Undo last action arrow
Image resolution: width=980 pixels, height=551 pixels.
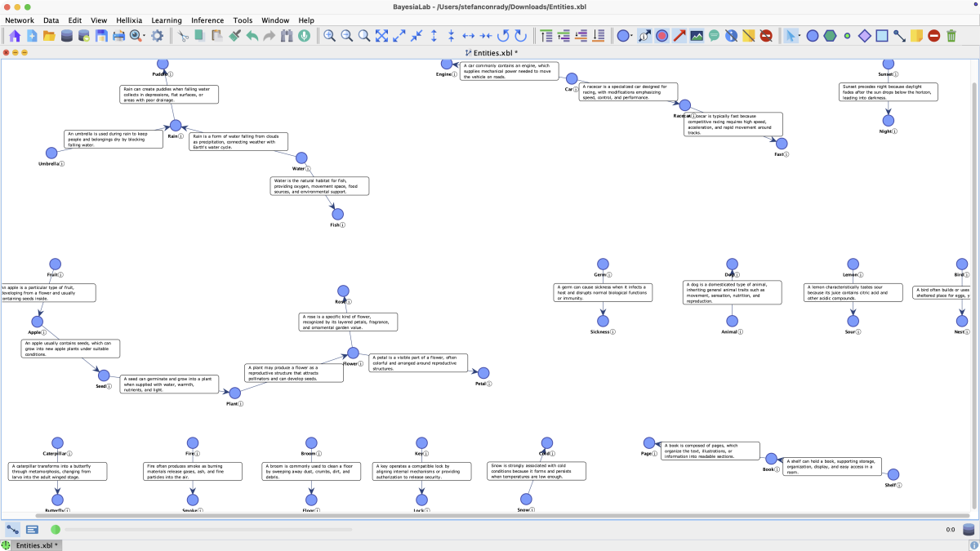click(252, 36)
